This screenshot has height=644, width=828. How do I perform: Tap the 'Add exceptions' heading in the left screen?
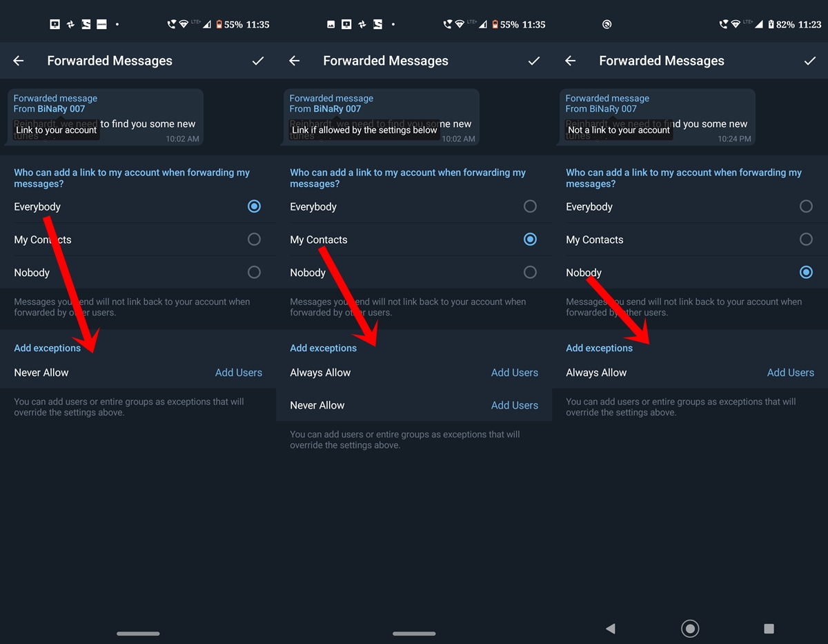(48, 348)
